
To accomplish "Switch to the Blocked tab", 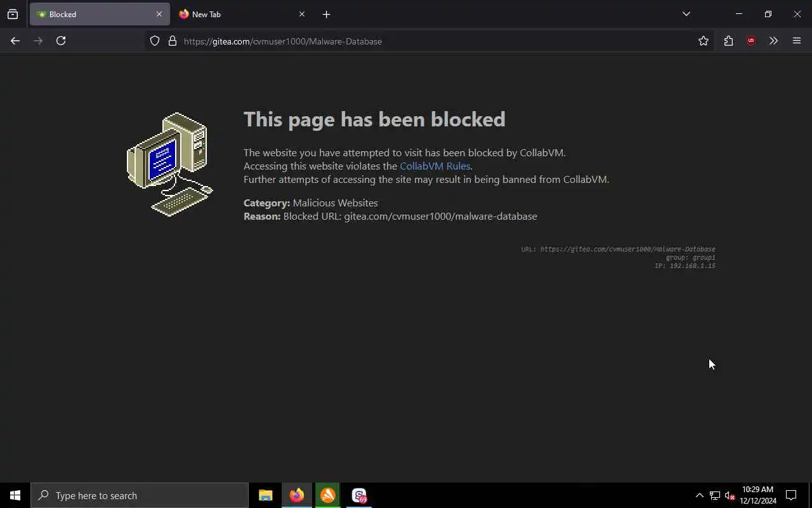I will pyautogui.click(x=100, y=14).
